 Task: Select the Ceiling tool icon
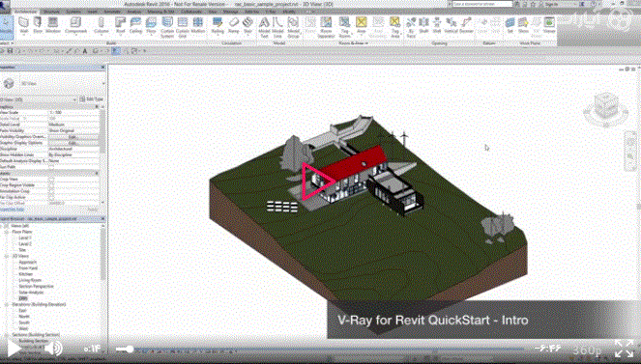[x=135, y=25]
